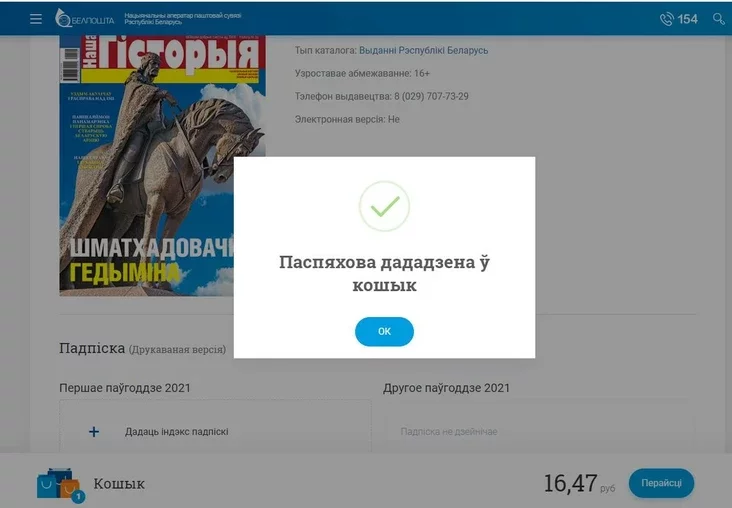Image resolution: width=732 pixels, height=508 pixels.
Task: Confirm the dialog with OK button
Action: 384,332
